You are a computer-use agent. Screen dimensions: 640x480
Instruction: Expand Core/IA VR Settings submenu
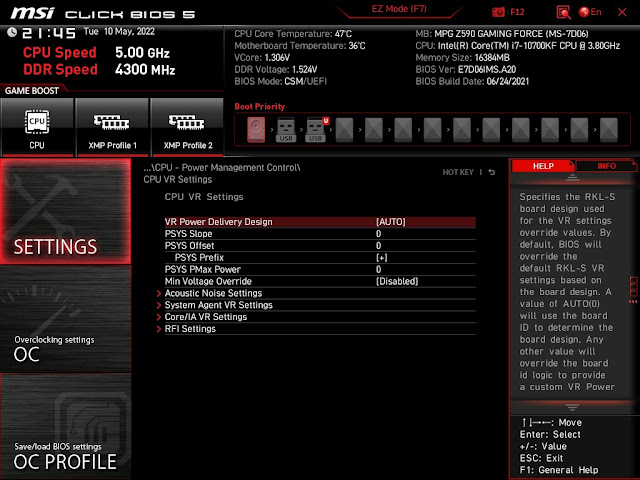tap(316, 317)
